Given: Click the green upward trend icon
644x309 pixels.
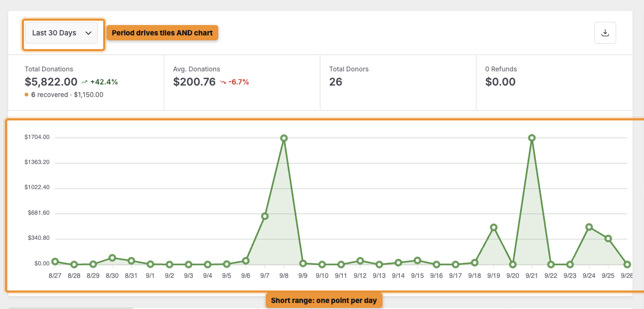Looking at the screenshot, I should pyautogui.click(x=85, y=82).
